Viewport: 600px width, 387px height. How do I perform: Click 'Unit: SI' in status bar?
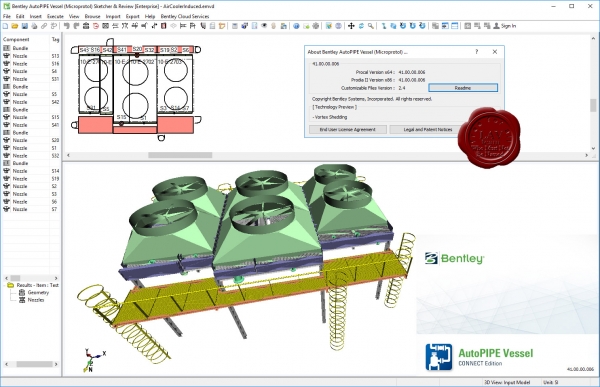tap(550, 382)
